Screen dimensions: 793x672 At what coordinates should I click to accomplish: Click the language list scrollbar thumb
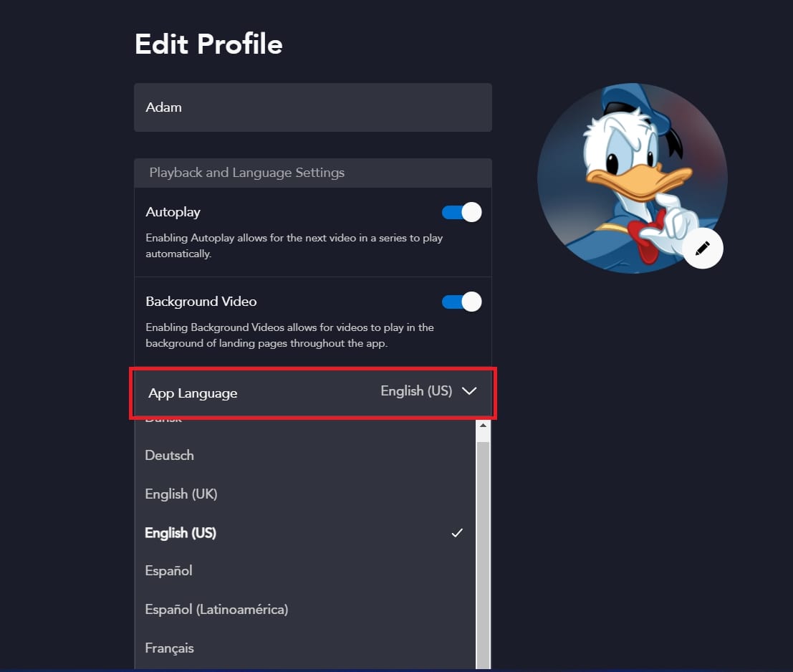(483, 552)
